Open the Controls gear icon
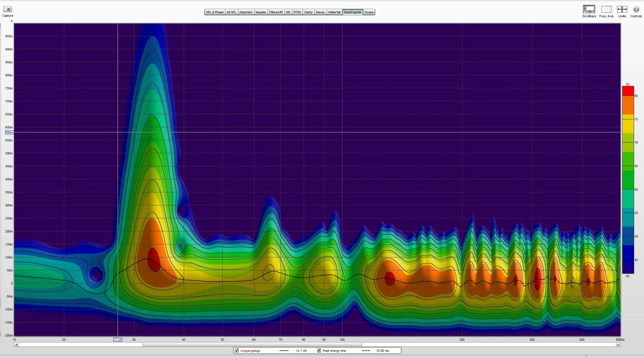Image resolution: width=644 pixels, height=358 pixels. [x=636, y=9]
